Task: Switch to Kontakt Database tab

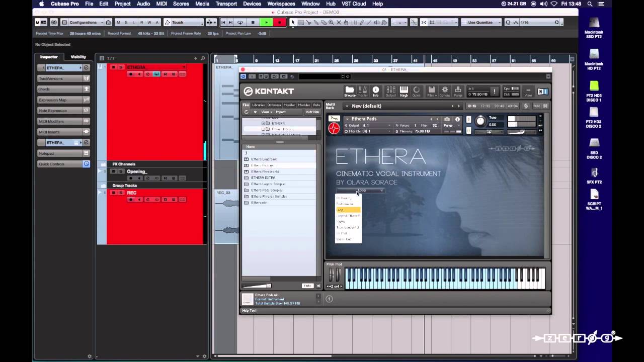Action: (x=274, y=105)
